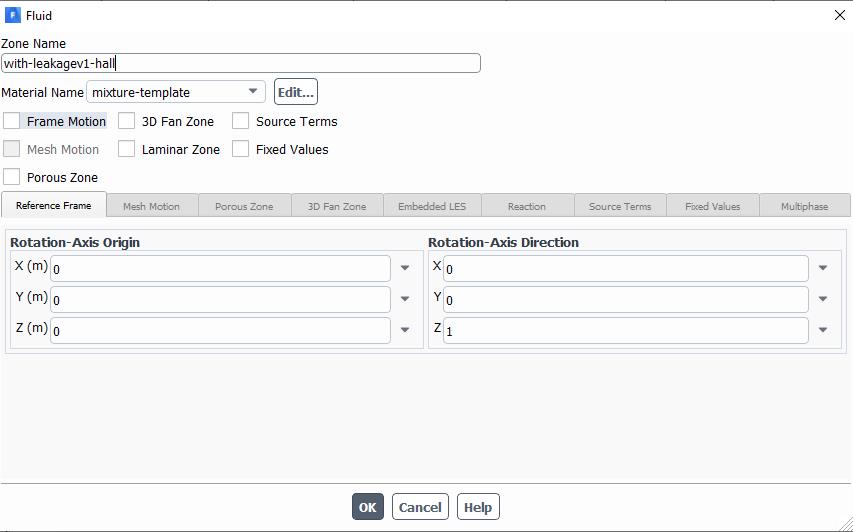Image resolution: width=853 pixels, height=532 pixels.
Task: Switch to the Fixed Values tab
Action: click(713, 206)
